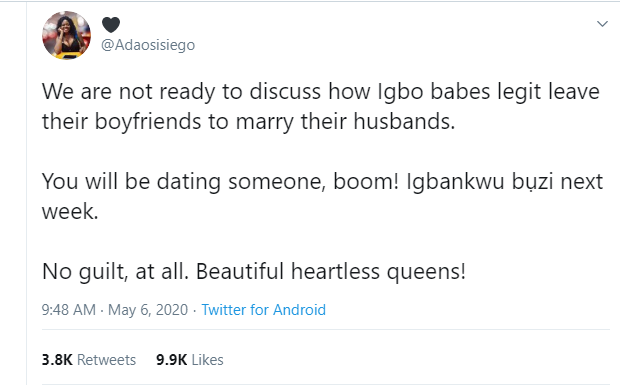Screen dimensions: 620x385
Task: Click the word "week." on its own line
Action: click(x=70, y=211)
